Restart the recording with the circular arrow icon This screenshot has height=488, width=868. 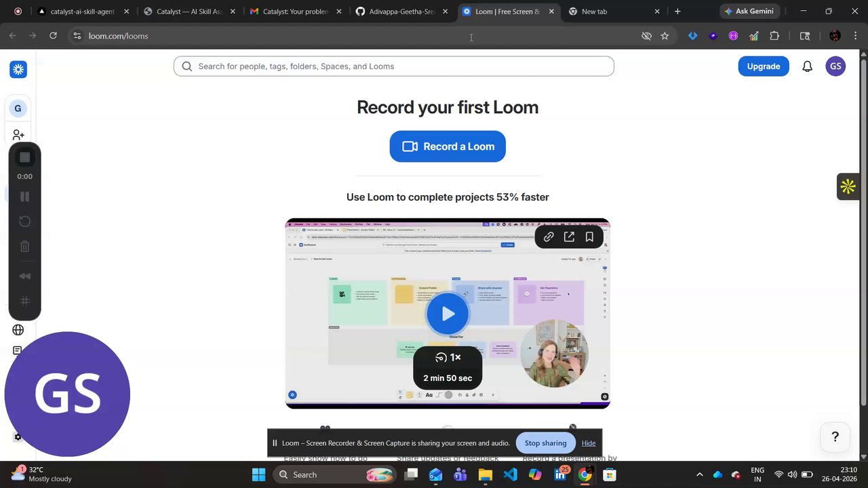(24, 222)
